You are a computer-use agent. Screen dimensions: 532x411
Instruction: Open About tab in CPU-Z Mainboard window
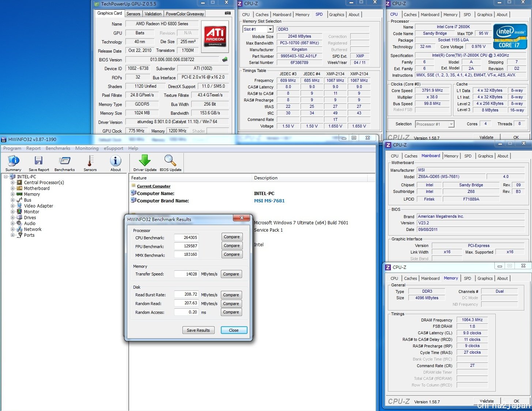click(x=503, y=156)
